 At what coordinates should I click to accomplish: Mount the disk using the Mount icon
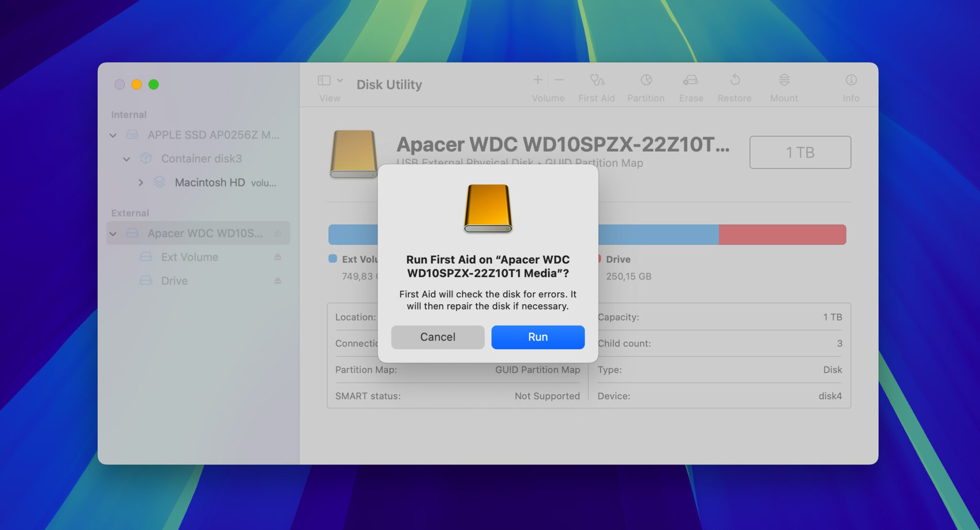click(784, 86)
